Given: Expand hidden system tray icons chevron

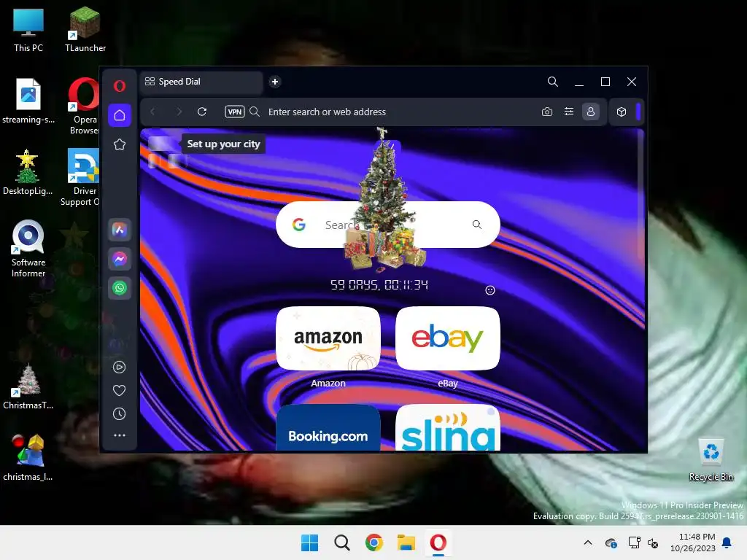Looking at the screenshot, I should click(x=588, y=542).
